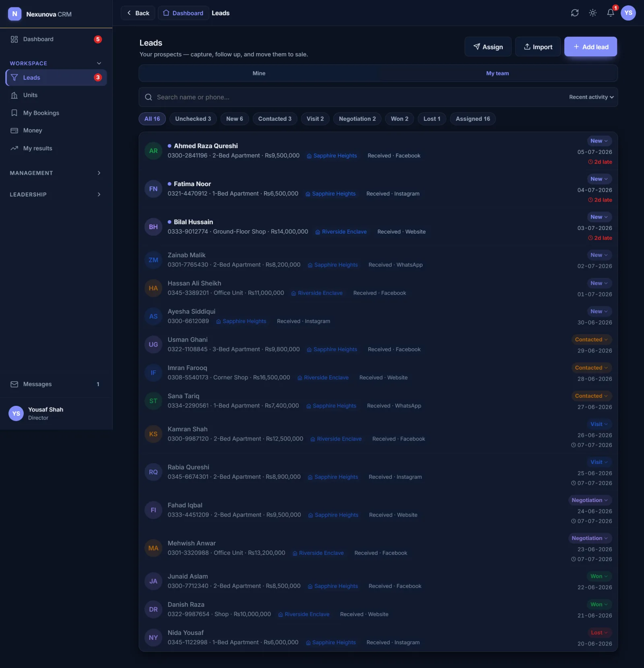Viewport: 644px width, 668px height.
Task: Open Riverside Enclave link for Bilal Hussain
Action: tap(341, 232)
